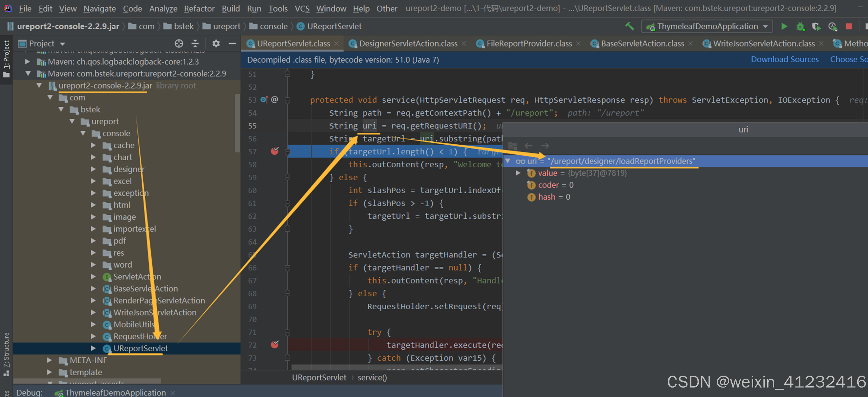
Task: Expand the value field in uri popup
Action: [x=518, y=173]
